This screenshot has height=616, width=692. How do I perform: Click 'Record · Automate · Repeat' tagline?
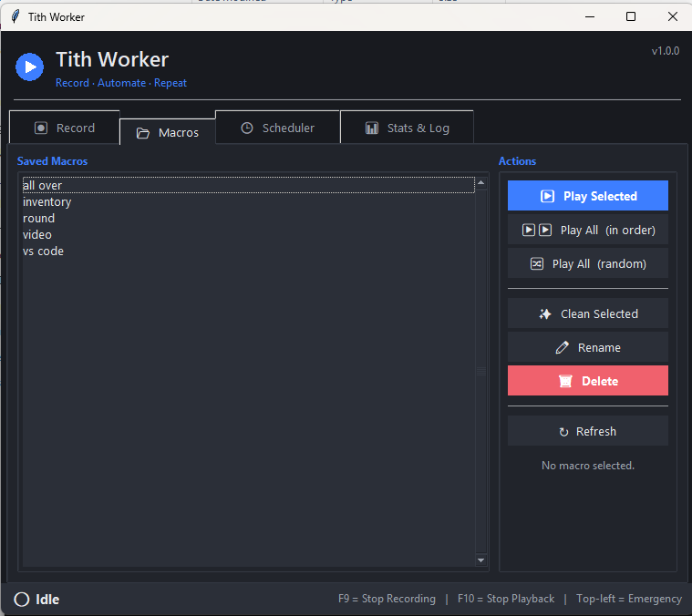[121, 83]
